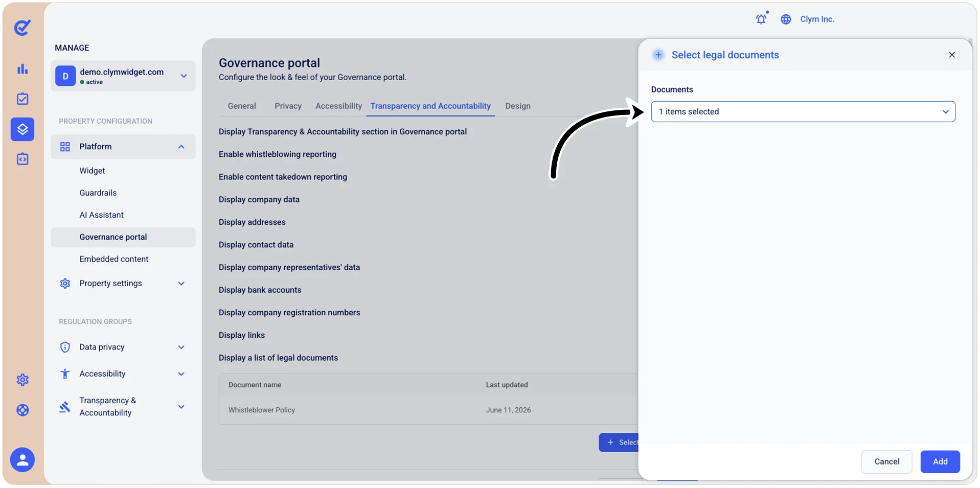Expand the Data privacy group

pos(181,347)
